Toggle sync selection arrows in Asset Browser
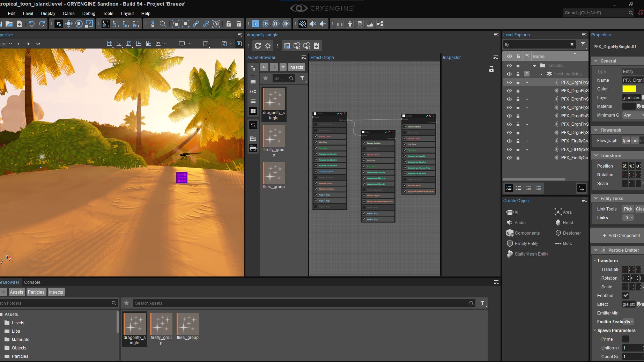The height and width of the screenshot is (362, 644). point(253,125)
